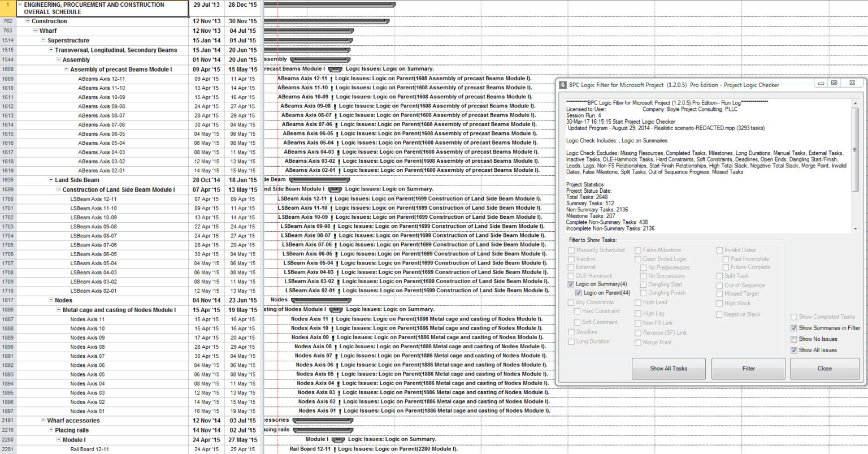The height and width of the screenshot is (454, 868).
Task: Uncheck the Logic on Summary(4) checkbox
Action: (571, 284)
